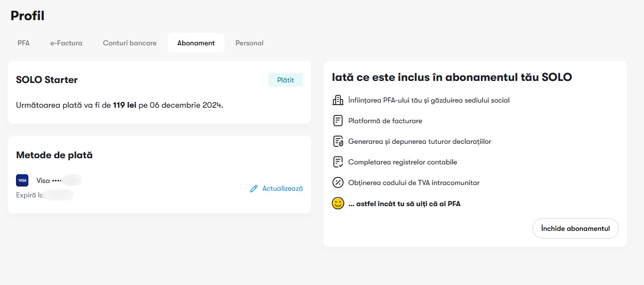The width and height of the screenshot is (644, 285).
Task: Open the Personal tab
Action: pyautogui.click(x=249, y=43)
